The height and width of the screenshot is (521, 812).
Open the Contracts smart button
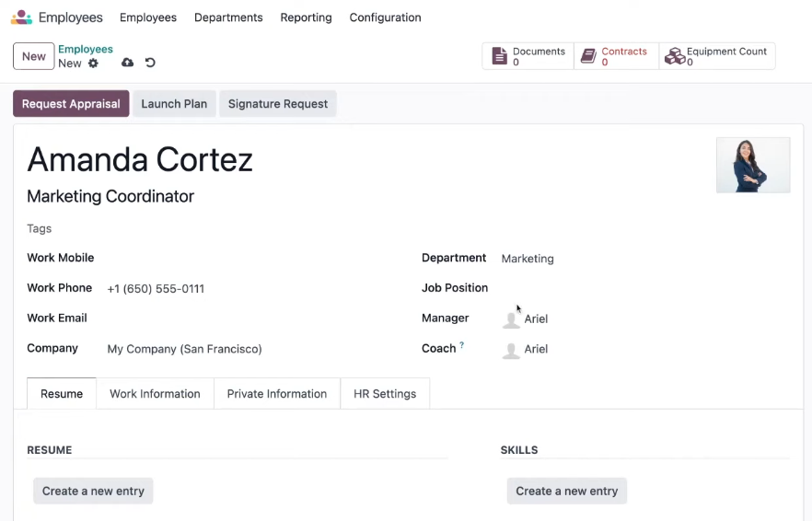(x=616, y=56)
